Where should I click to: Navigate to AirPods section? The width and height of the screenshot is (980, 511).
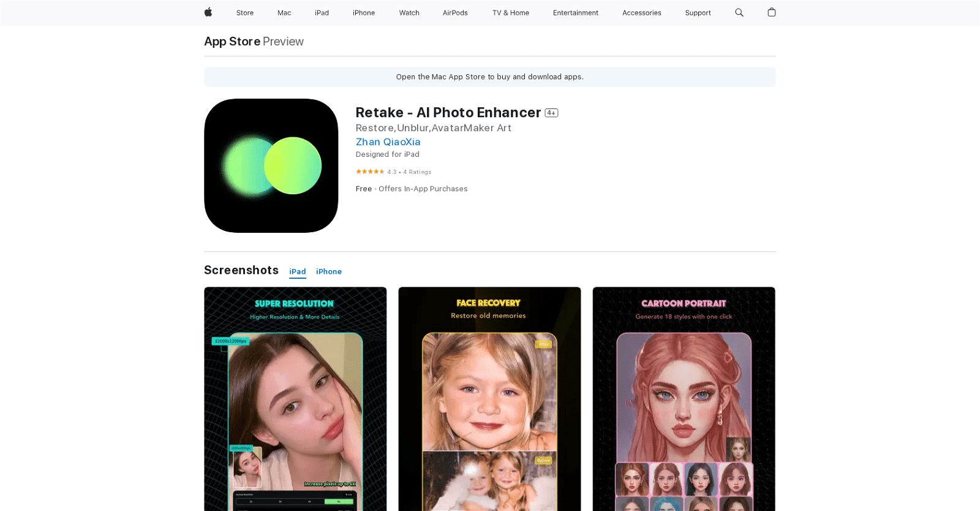click(x=455, y=13)
